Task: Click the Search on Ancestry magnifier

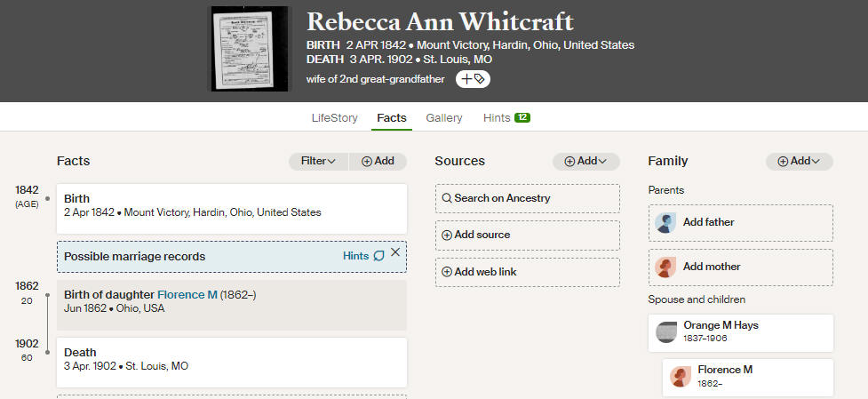Action: coord(447,198)
